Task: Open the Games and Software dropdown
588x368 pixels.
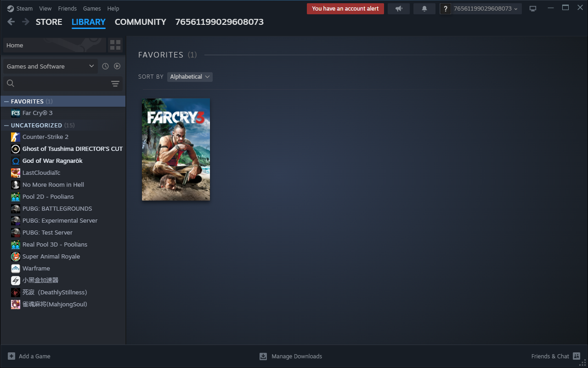Action: point(50,66)
